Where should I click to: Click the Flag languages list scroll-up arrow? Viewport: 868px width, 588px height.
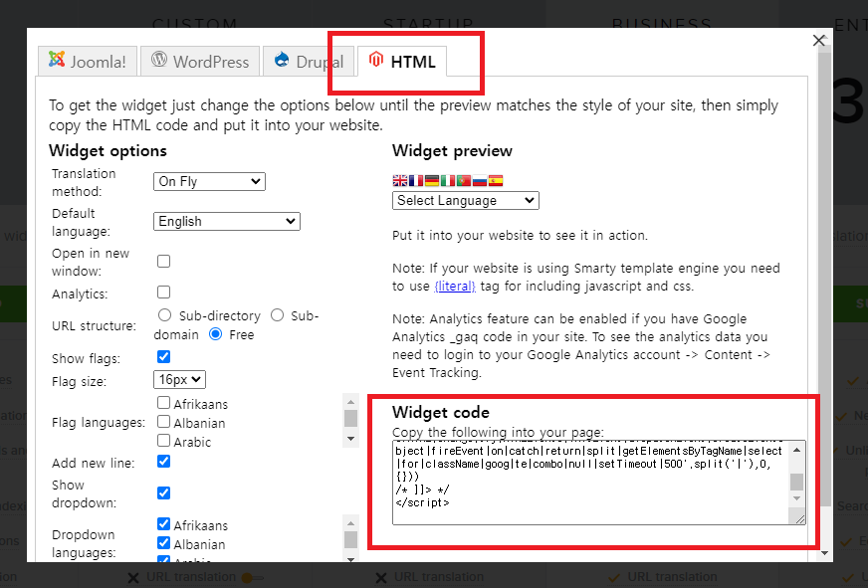tap(350, 402)
